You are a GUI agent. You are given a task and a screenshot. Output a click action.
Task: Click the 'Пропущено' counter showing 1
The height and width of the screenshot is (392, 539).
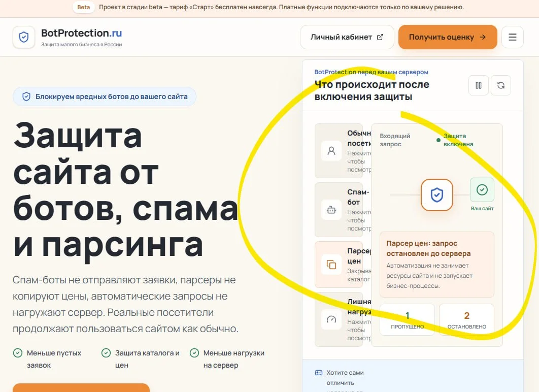tap(407, 320)
